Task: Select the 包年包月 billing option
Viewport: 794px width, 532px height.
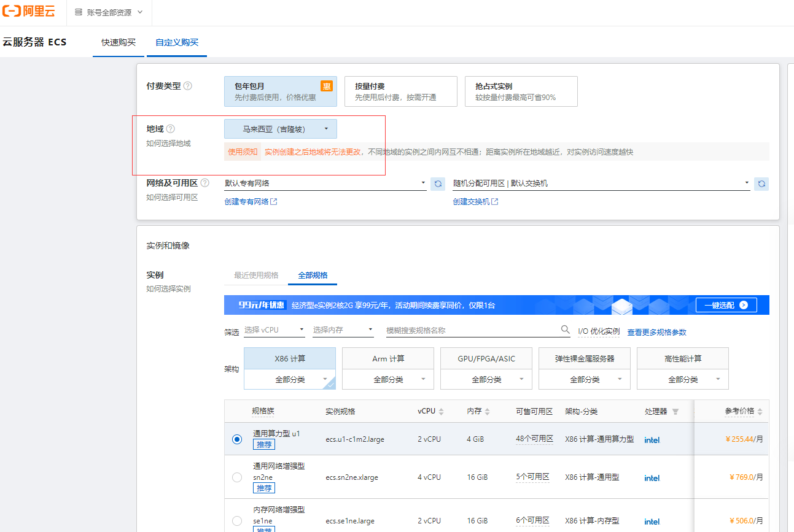Action: (281, 91)
